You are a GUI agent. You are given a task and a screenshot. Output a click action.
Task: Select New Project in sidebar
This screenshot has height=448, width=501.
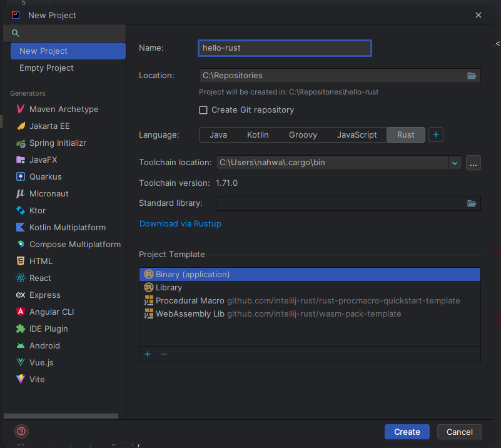(68, 51)
